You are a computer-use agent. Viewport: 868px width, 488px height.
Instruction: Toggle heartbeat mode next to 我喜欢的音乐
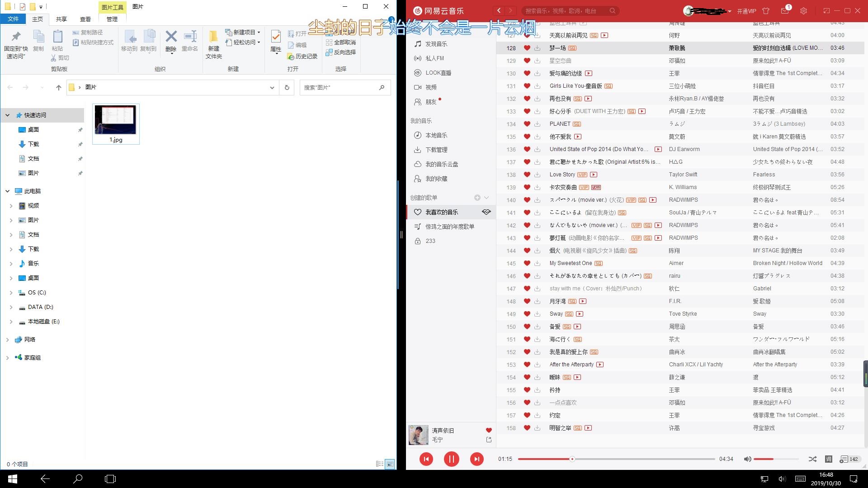click(x=486, y=212)
